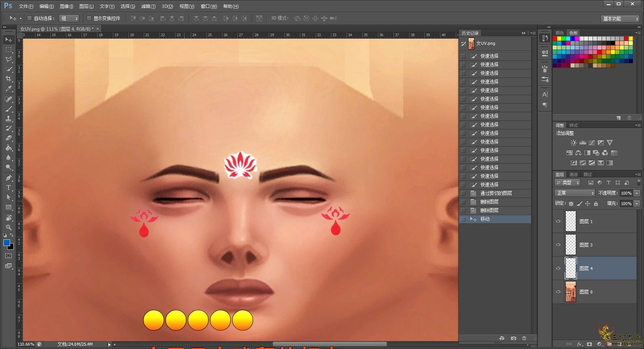Select the Rectangle shape tool
The height and width of the screenshot is (349, 644).
[9, 207]
